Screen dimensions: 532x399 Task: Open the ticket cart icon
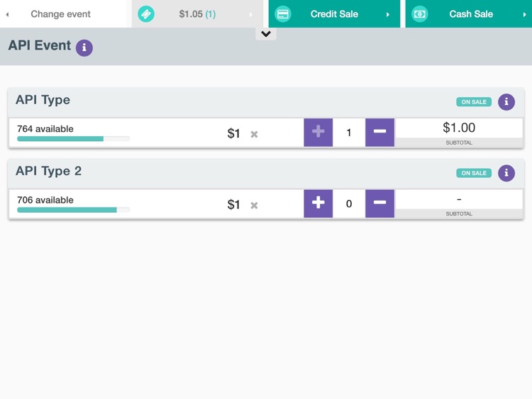point(146,14)
